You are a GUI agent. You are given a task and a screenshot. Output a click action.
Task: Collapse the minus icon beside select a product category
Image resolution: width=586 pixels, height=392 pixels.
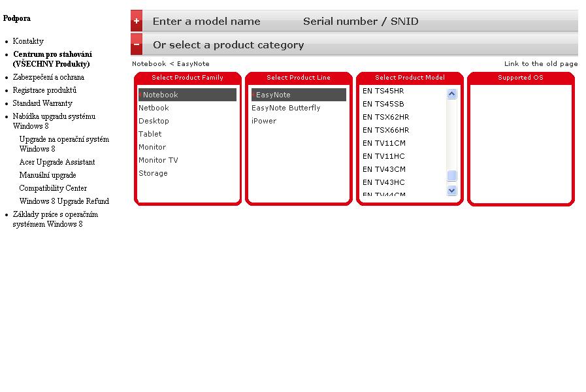(137, 44)
